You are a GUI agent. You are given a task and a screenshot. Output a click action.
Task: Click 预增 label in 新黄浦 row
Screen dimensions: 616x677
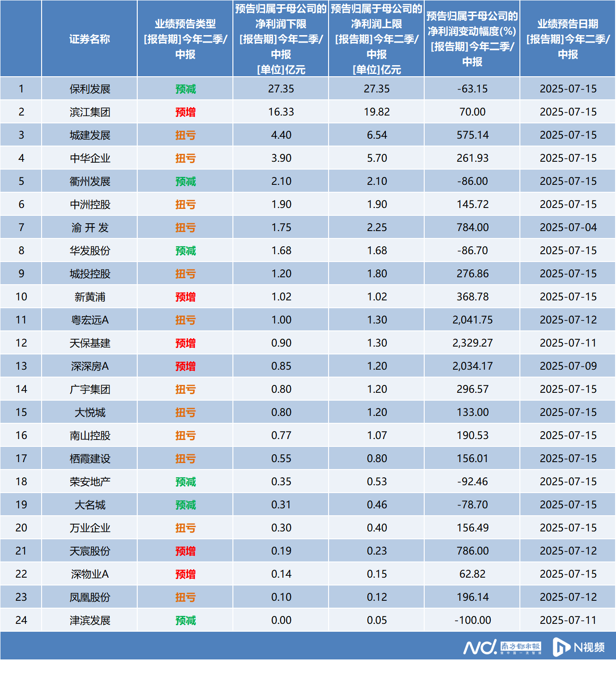pyautogui.click(x=185, y=297)
